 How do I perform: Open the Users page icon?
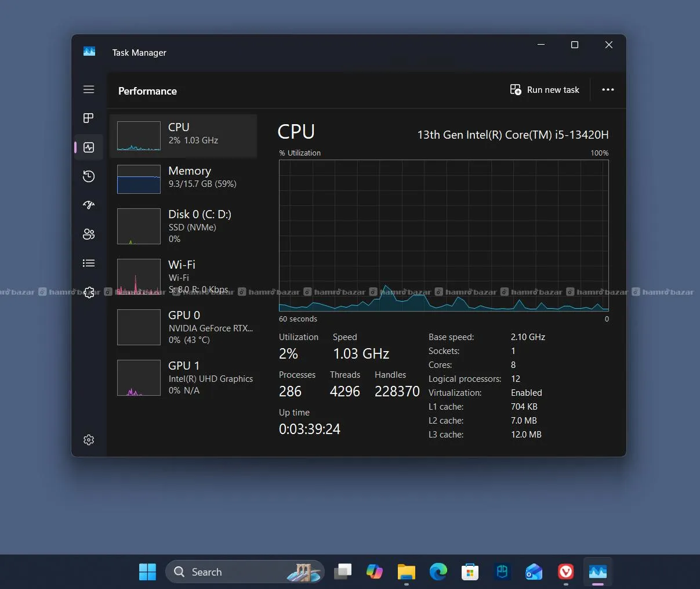coord(89,234)
